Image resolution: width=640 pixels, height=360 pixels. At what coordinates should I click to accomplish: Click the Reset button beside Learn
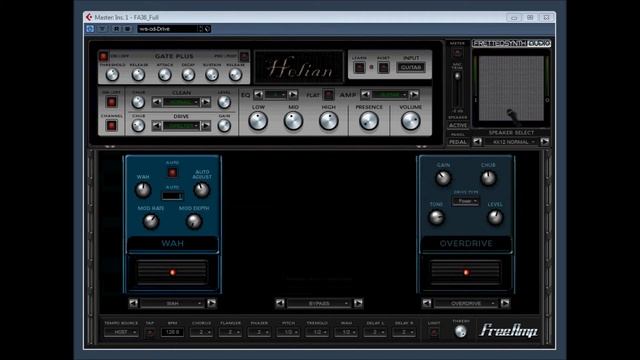[383, 67]
